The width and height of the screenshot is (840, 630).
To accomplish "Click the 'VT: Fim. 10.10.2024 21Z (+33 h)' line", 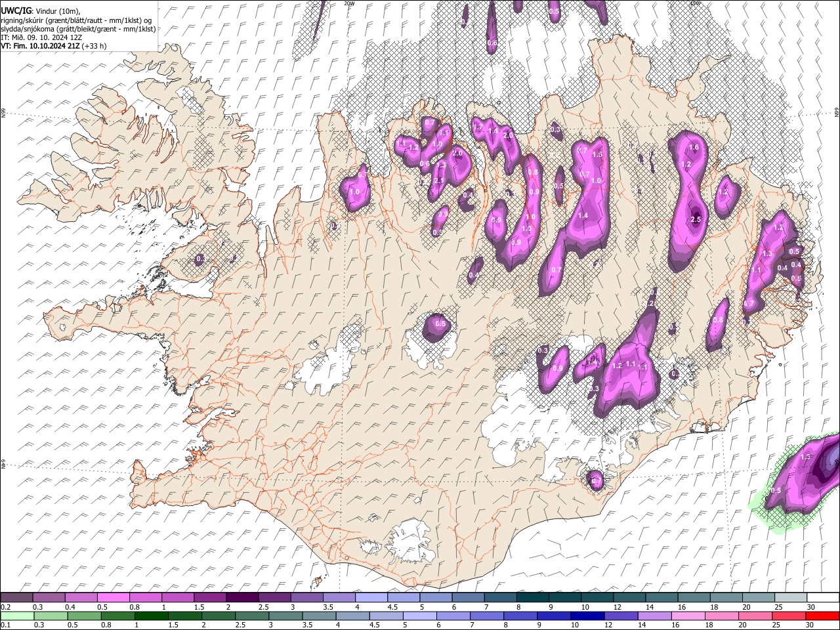I will coord(54,46).
